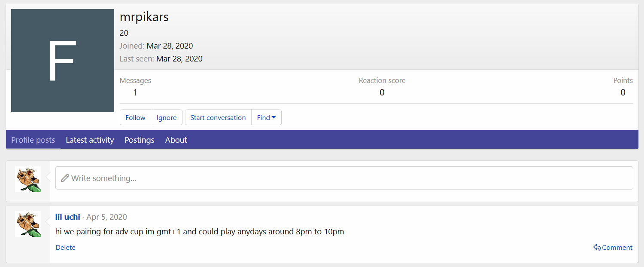View the About tab
Image resolution: width=644 pixels, height=267 pixels.
(x=176, y=140)
